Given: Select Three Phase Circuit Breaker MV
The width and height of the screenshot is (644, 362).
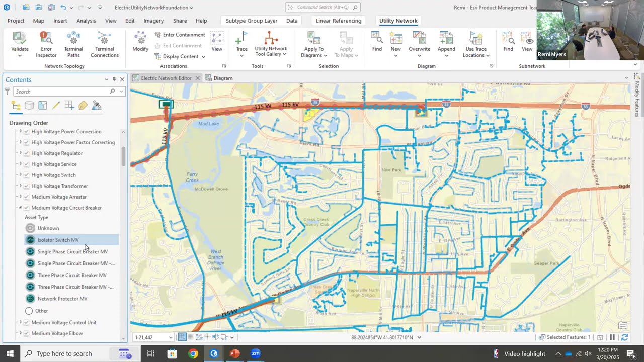Looking at the screenshot, I should [72, 275].
